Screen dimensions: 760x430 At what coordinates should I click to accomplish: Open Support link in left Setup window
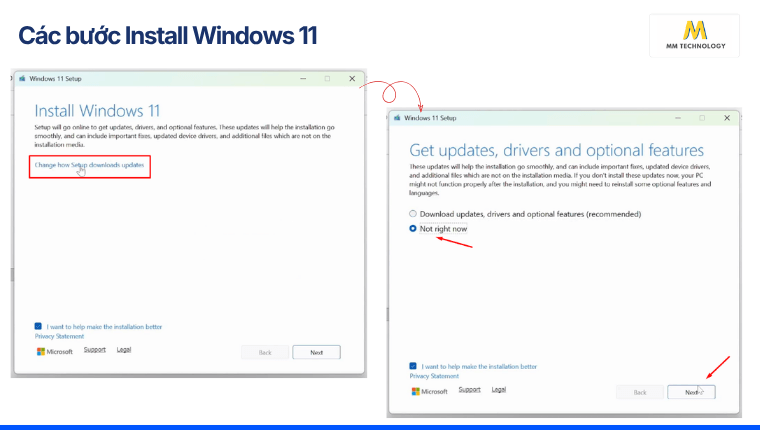tap(95, 350)
